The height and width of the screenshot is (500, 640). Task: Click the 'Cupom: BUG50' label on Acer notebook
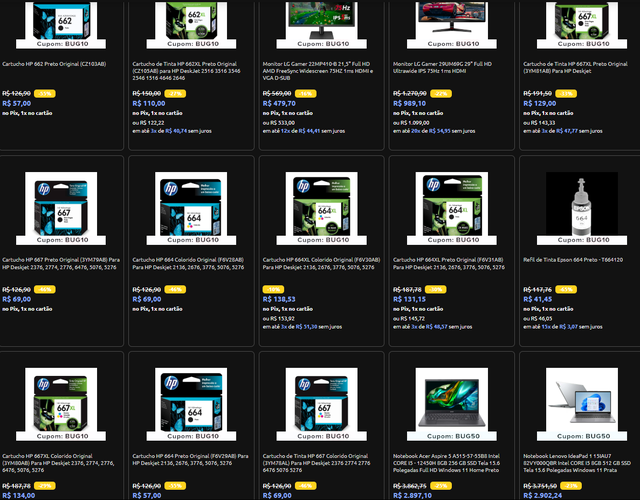point(453,436)
